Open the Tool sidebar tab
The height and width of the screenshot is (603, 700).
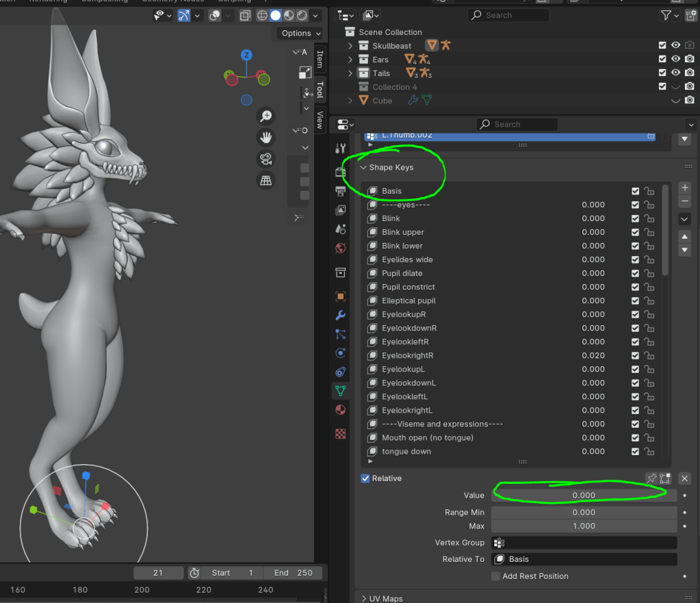coord(320,89)
